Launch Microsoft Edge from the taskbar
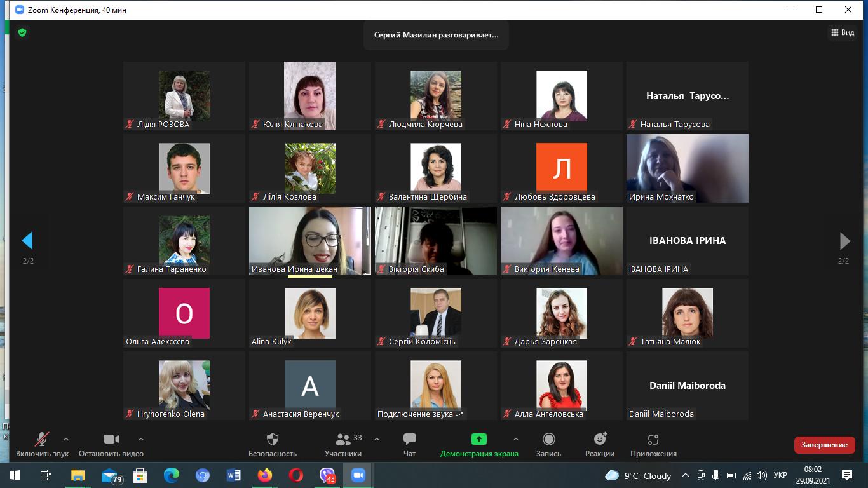 click(172, 475)
